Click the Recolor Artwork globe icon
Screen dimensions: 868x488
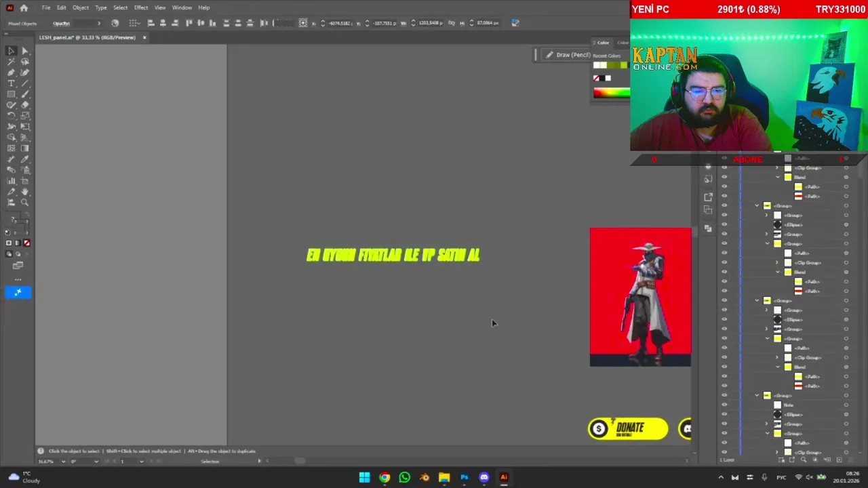click(x=115, y=23)
